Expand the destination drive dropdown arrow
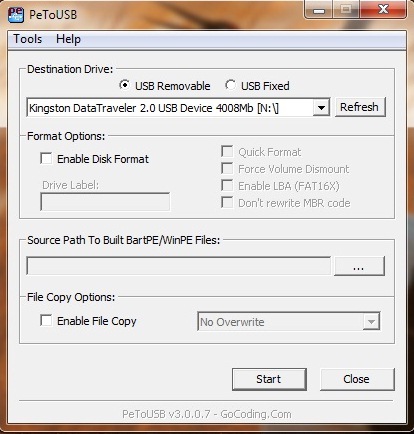The width and height of the screenshot is (414, 434). point(321,108)
